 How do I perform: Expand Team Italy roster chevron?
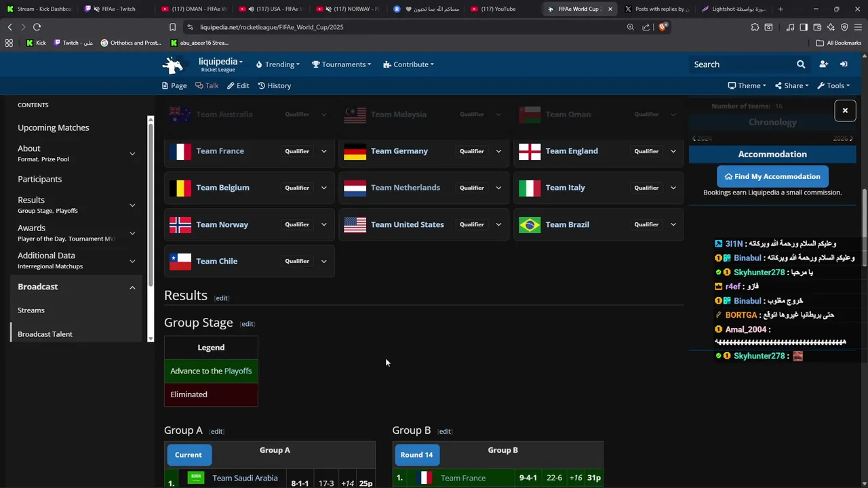point(673,188)
